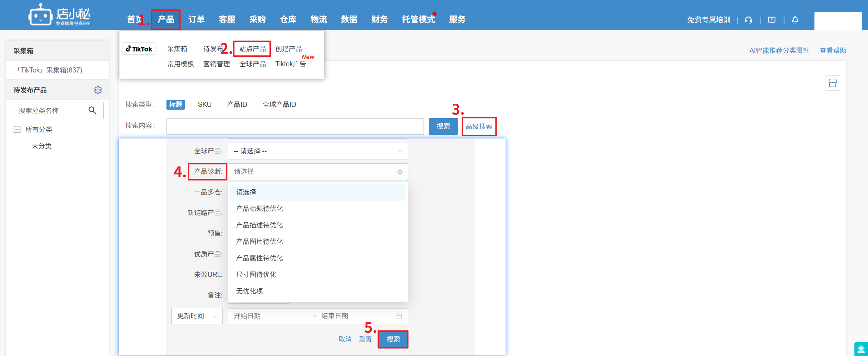Viewport: 868px width, 356px height.
Task: Select 产品ID as search type
Action: pyautogui.click(x=237, y=104)
